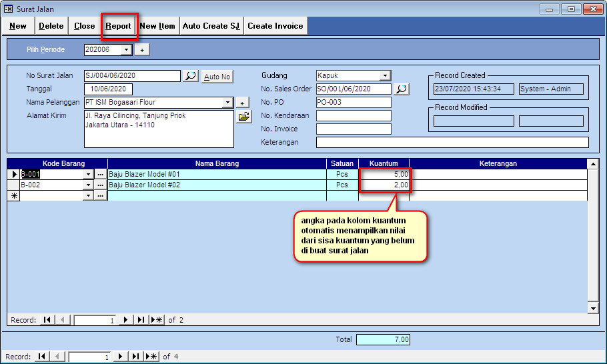The width and height of the screenshot is (607, 364).
Task: Click Close toolbar button
Action: (85, 26)
